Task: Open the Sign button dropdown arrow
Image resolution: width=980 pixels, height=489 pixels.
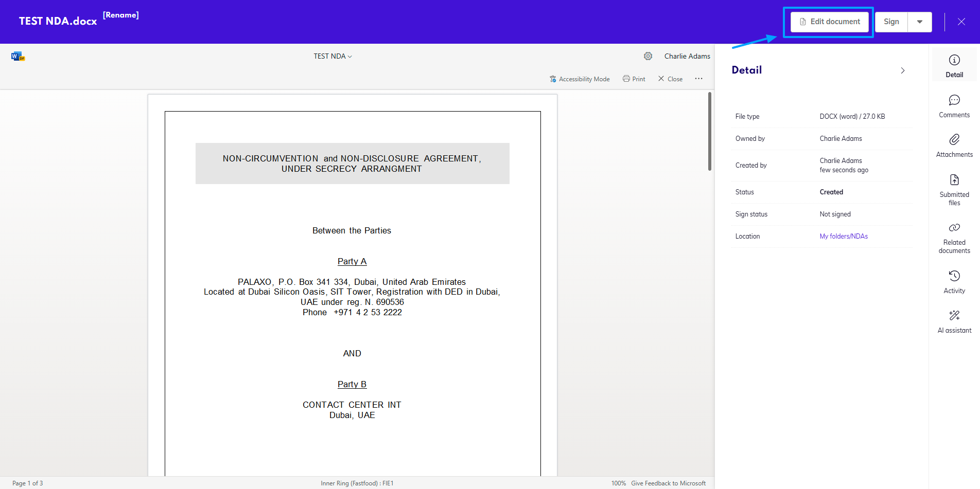Action: (x=919, y=22)
